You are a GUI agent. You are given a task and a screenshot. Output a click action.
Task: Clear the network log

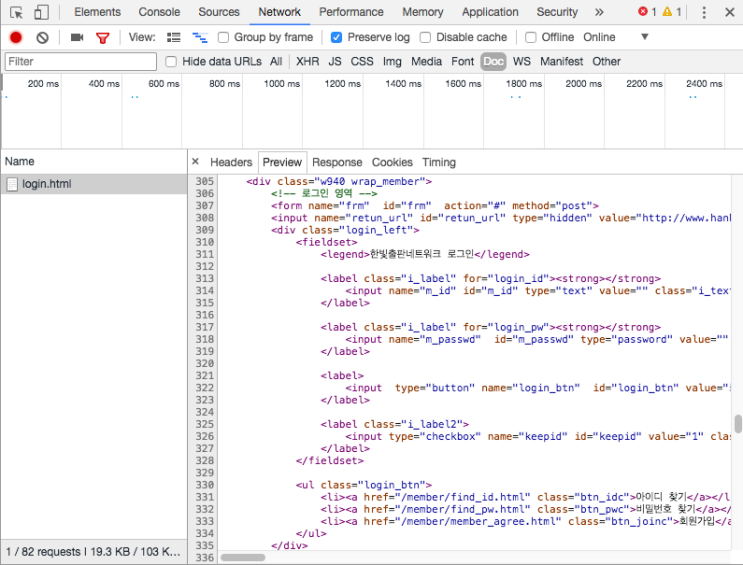tap(42, 37)
